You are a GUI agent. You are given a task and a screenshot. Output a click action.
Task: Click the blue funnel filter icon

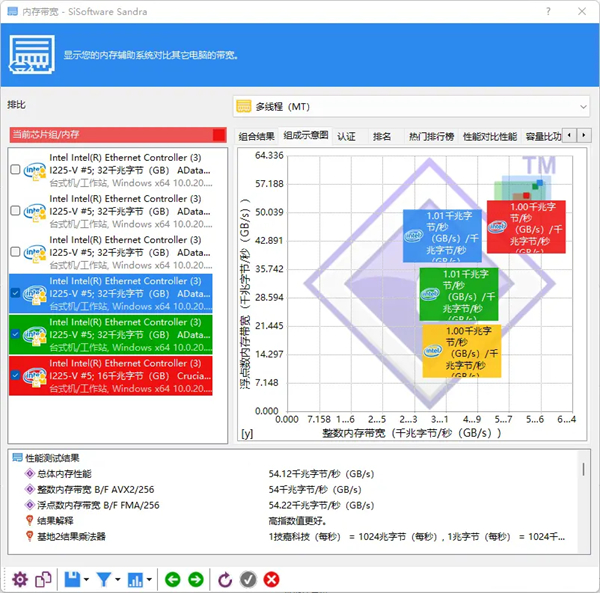104,580
